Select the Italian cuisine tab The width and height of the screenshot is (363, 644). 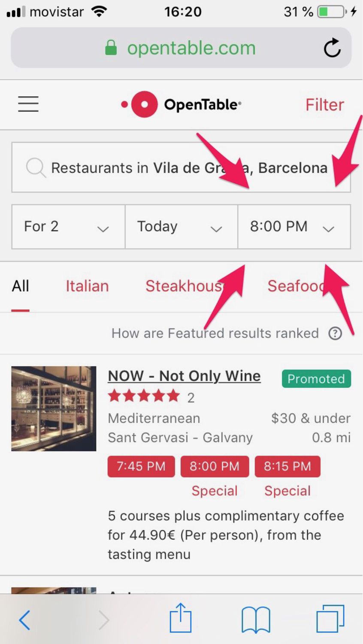point(87,286)
